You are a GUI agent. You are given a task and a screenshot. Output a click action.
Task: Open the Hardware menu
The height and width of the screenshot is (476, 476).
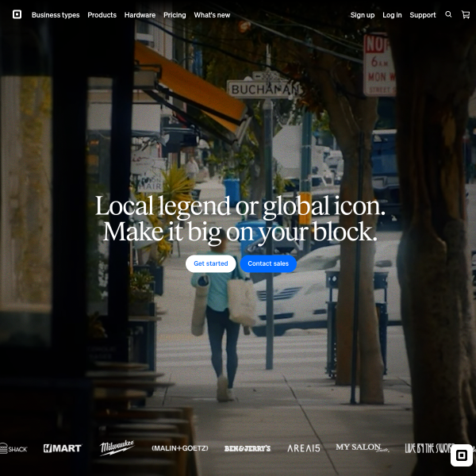[x=140, y=15]
